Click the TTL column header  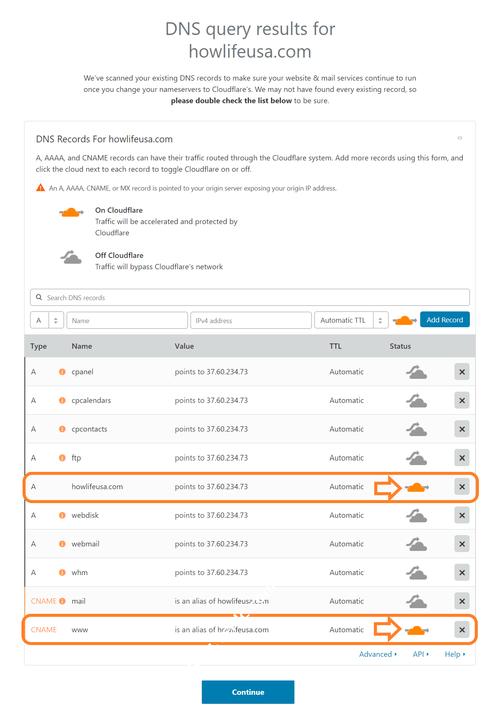(335, 346)
